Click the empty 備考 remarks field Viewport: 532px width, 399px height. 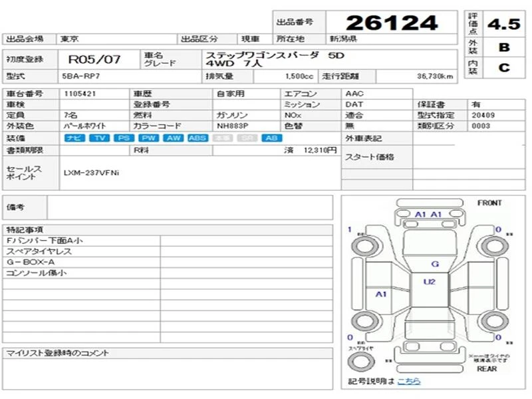pos(190,207)
